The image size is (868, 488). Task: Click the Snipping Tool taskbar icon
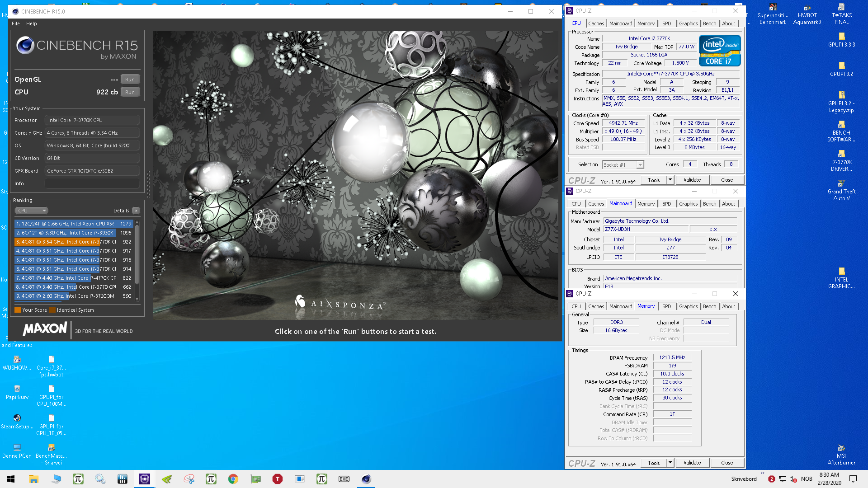tap(189, 479)
